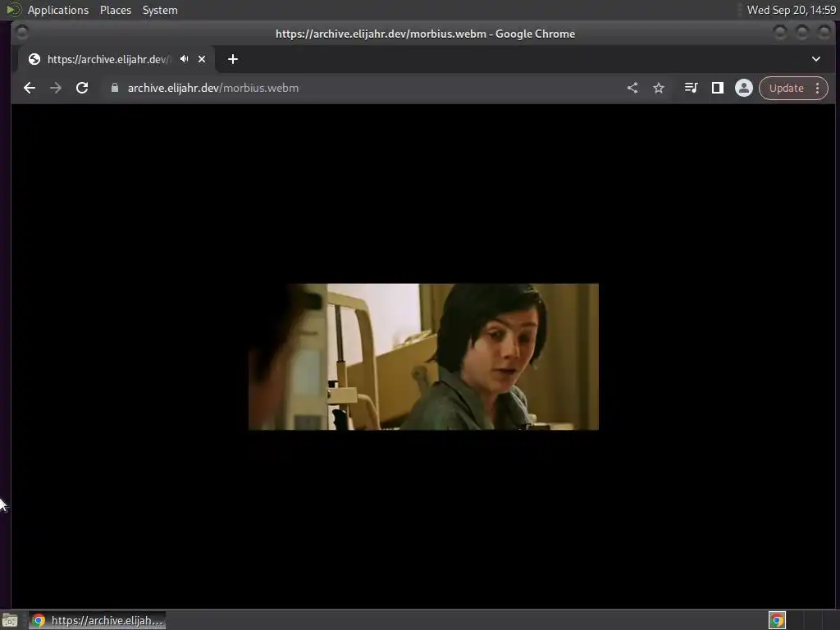Click the forward navigation arrow
Image resolution: width=840 pixels, height=630 pixels.
(x=56, y=88)
